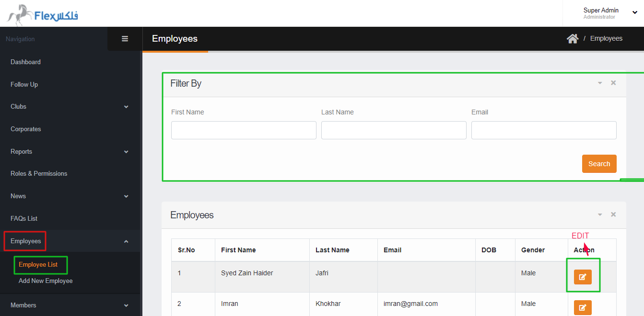
Task: Collapse the Filter By panel using its arrow
Action: click(600, 82)
